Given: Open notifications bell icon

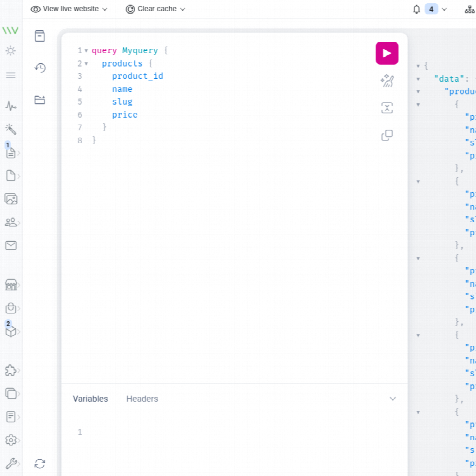Looking at the screenshot, I should tap(416, 9).
